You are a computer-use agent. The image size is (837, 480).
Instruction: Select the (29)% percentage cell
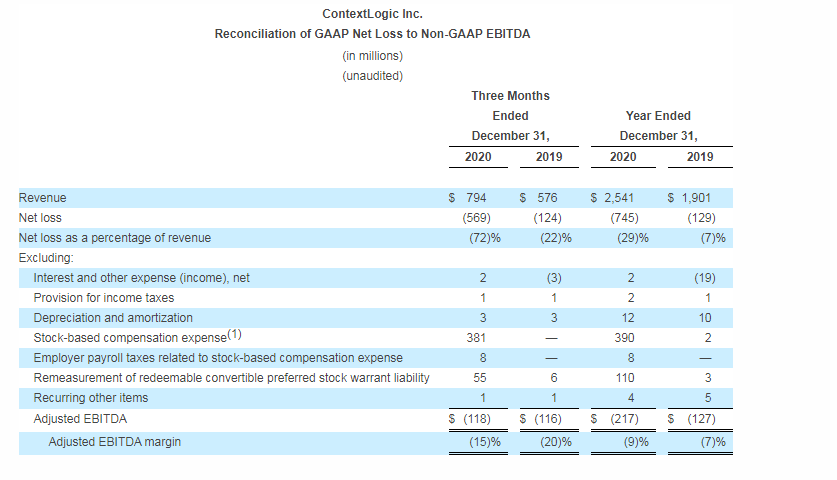633,238
